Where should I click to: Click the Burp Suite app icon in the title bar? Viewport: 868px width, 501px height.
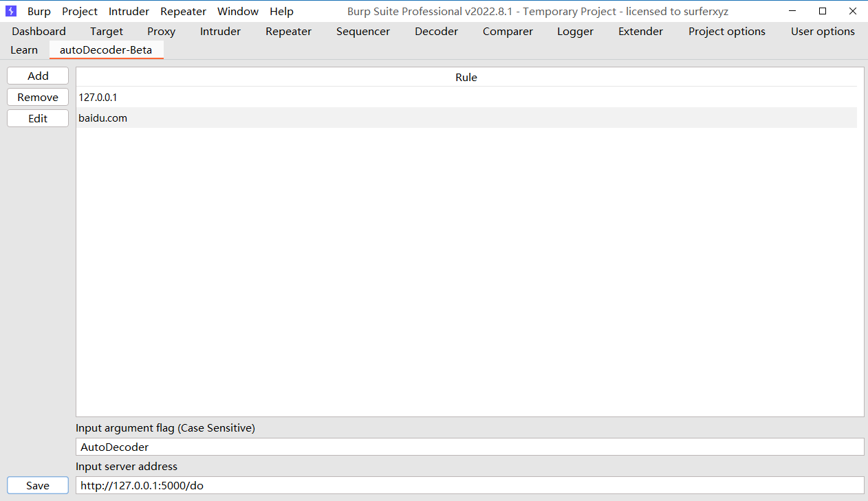point(11,11)
